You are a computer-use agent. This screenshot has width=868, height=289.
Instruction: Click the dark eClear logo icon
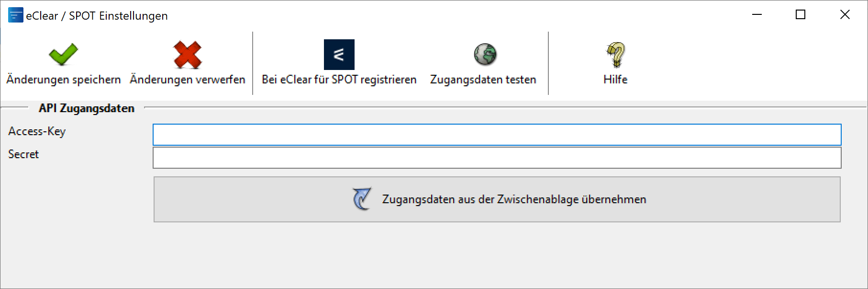click(339, 55)
